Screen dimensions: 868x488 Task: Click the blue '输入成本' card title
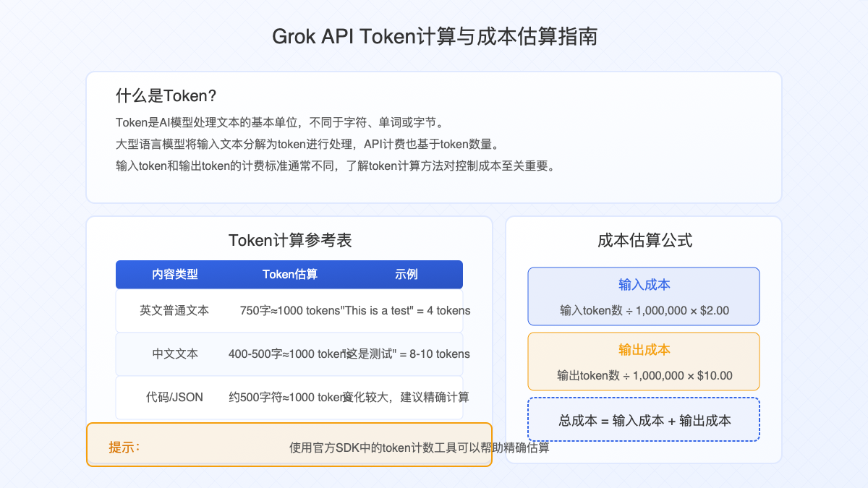[644, 284]
